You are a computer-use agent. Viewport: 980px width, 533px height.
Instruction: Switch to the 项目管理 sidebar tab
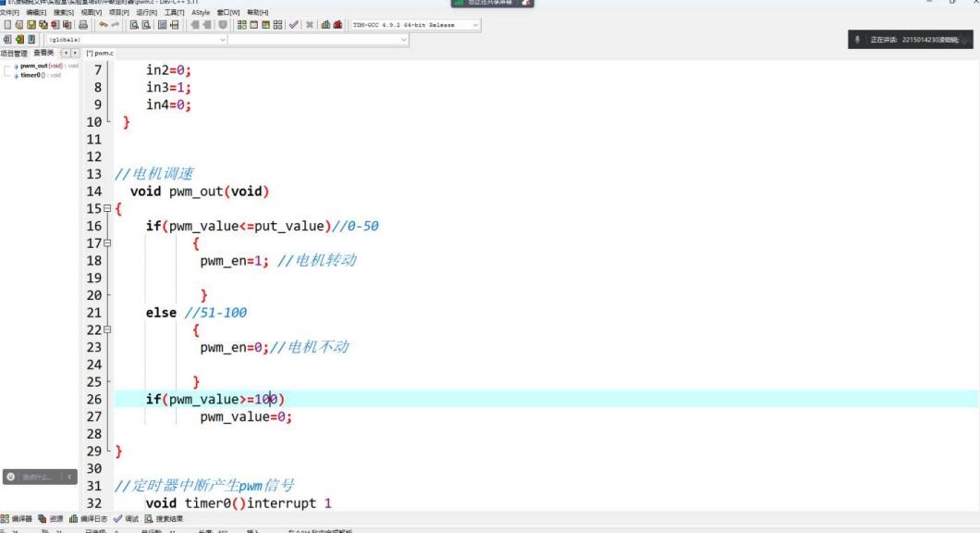pyautogui.click(x=15, y=53)
